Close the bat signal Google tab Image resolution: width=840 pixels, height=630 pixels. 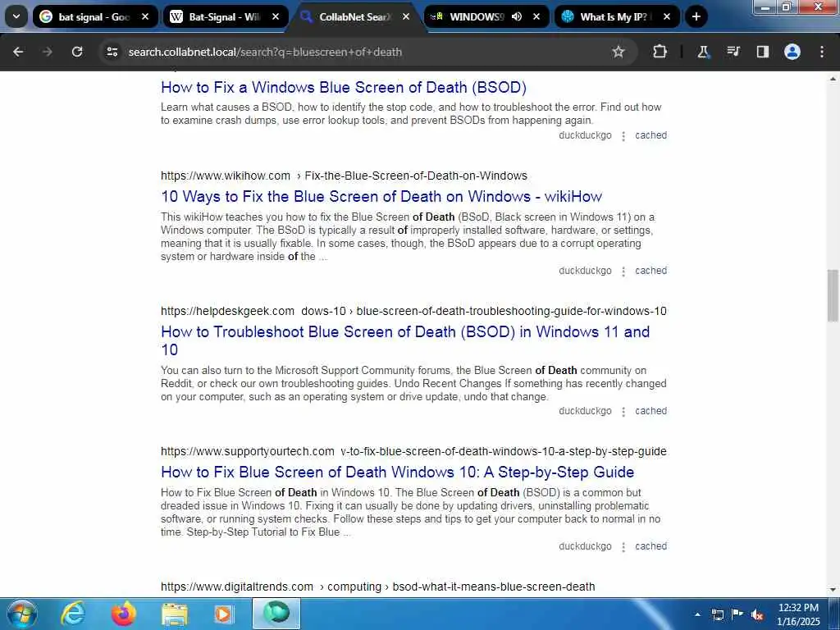click(145, 16)
